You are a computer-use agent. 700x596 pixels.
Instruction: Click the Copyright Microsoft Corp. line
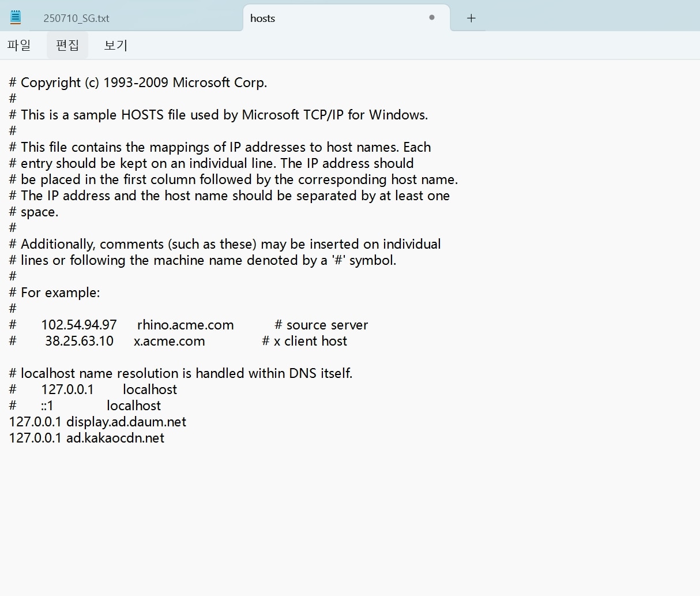pyautogui.click(x=138, y=83)
